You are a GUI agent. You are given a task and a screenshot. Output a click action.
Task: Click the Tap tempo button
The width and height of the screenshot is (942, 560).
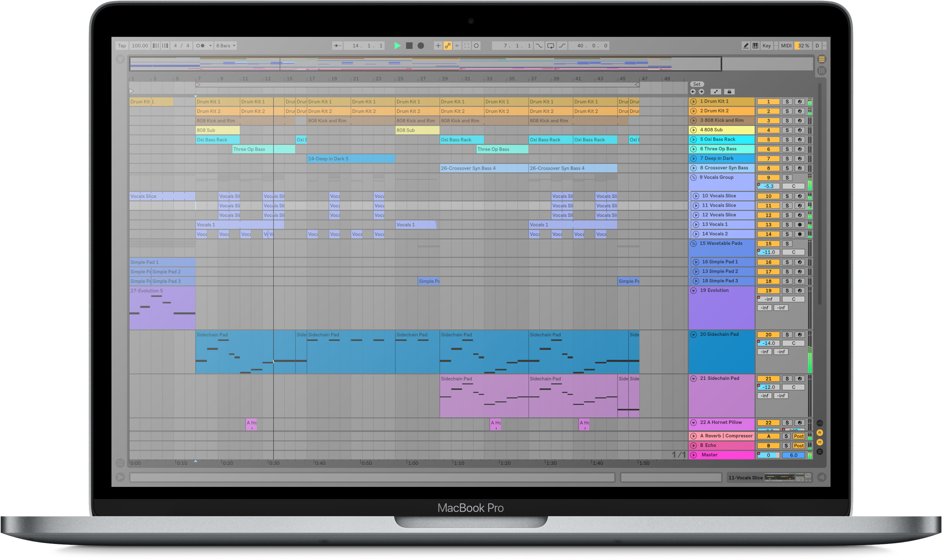122,46
